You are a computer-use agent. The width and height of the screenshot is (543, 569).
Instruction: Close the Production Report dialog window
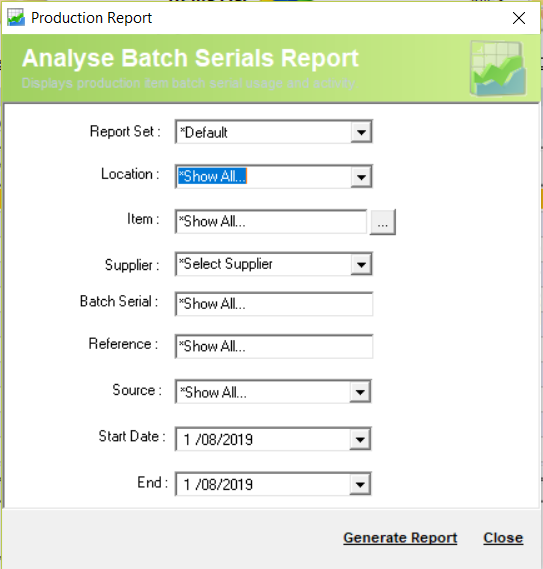click(519, 18)
